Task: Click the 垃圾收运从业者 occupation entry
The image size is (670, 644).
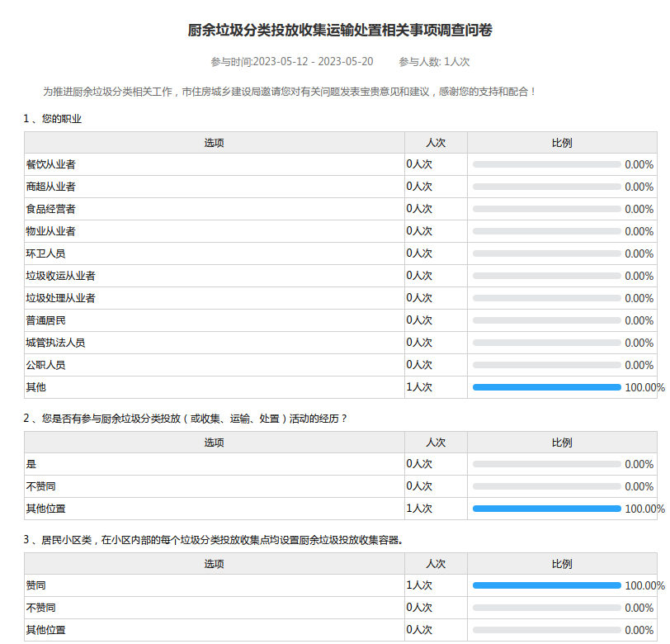Action: click(x=61, y=276)
